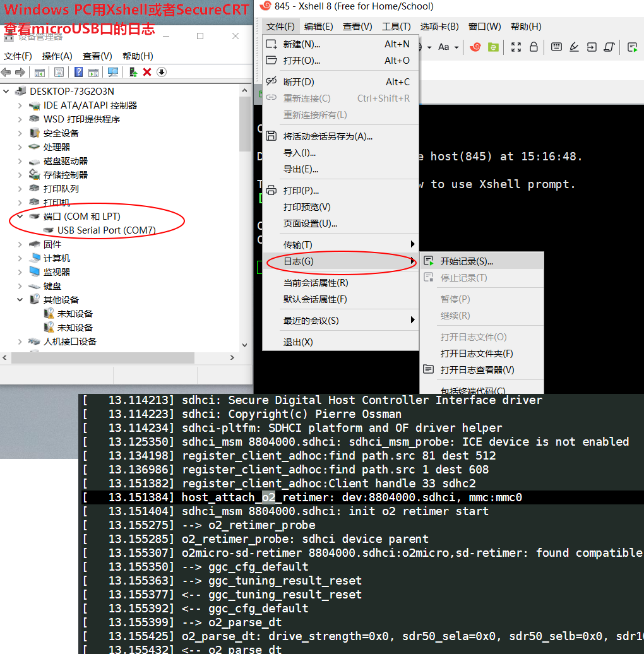Click the start logging icon at toolbar end
644x654 pixels.
(633, 47)
